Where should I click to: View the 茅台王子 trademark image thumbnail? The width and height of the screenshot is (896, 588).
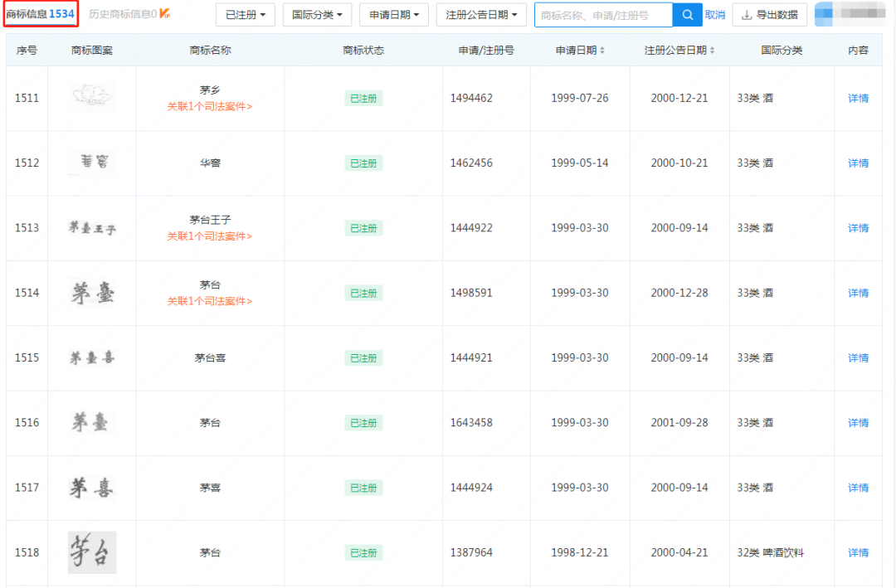pyautogui.click(x=92, y=228)
